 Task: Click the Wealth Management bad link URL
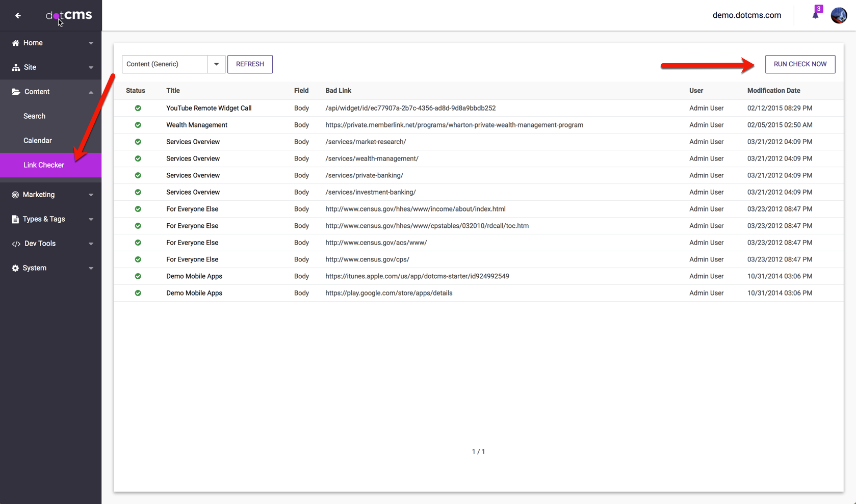pos(454,125)
